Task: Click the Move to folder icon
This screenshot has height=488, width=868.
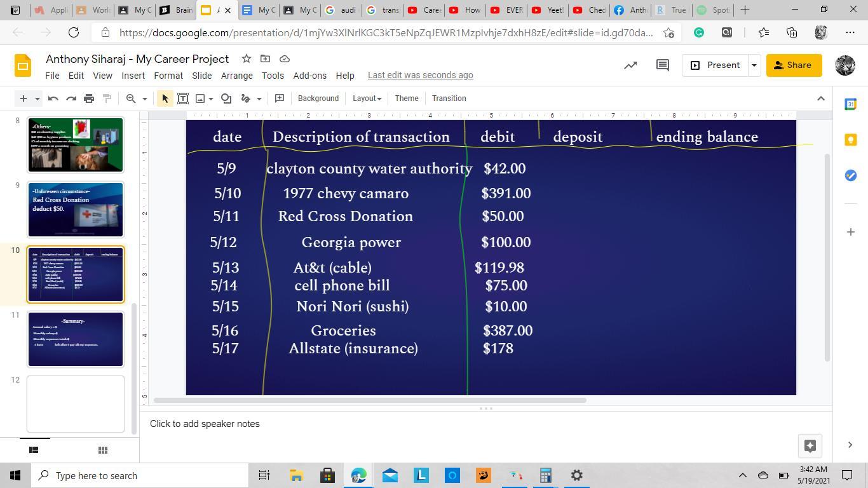Action: (x=266, y=58)
